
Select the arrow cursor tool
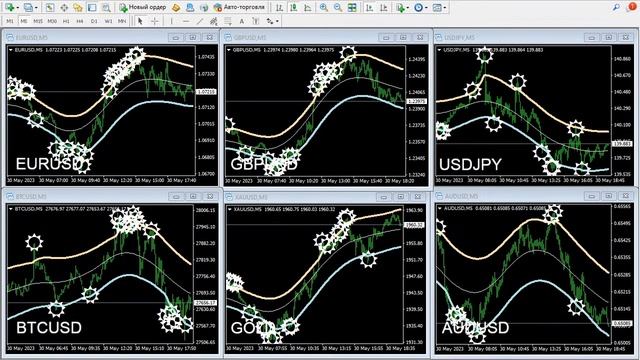pos(140,21)
